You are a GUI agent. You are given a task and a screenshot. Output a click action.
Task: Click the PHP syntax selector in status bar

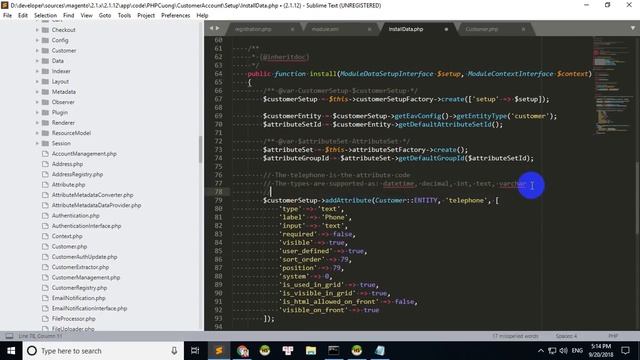coord(613,336)
